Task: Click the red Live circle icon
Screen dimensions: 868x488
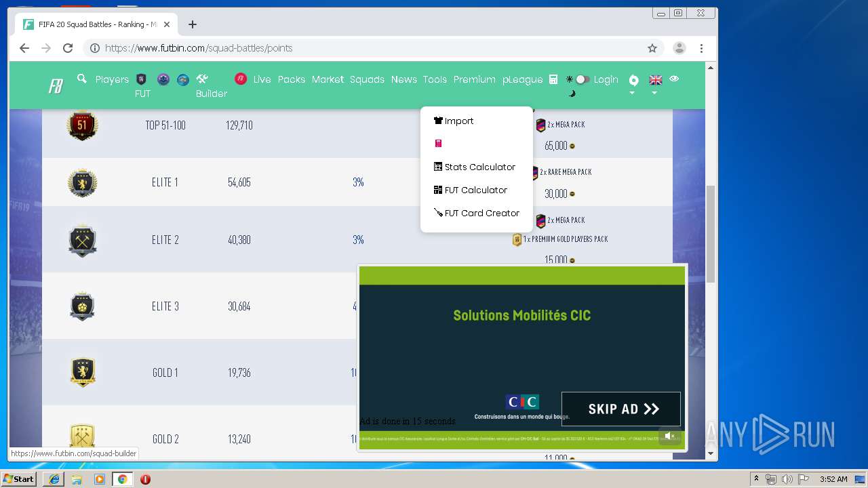Action: [x=241, y=79]
